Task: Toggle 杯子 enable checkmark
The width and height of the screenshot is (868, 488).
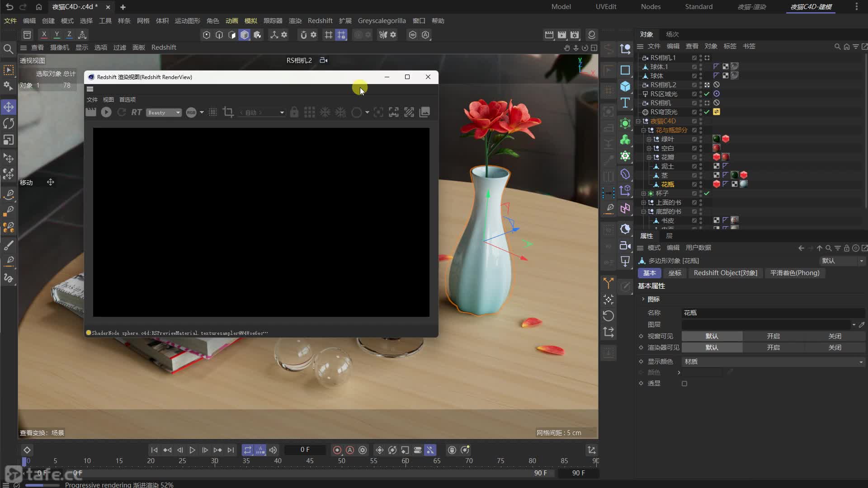Action: [707, 193]
